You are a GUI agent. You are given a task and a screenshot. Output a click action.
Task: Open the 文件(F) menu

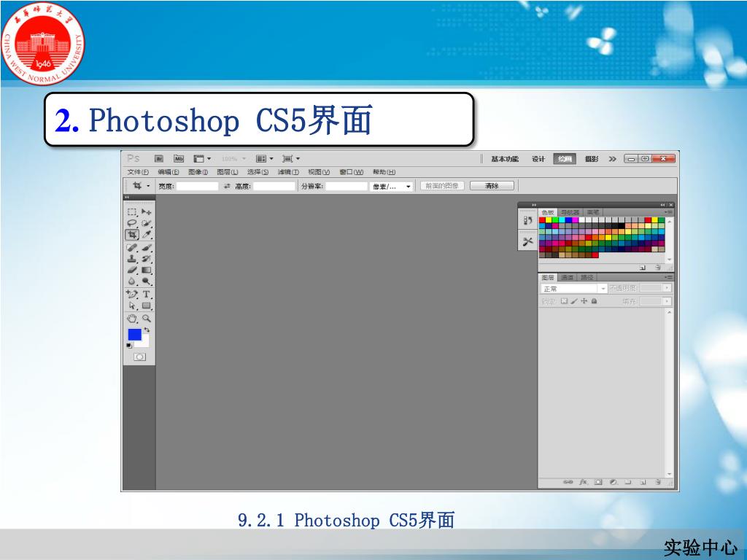pos(138,172)
